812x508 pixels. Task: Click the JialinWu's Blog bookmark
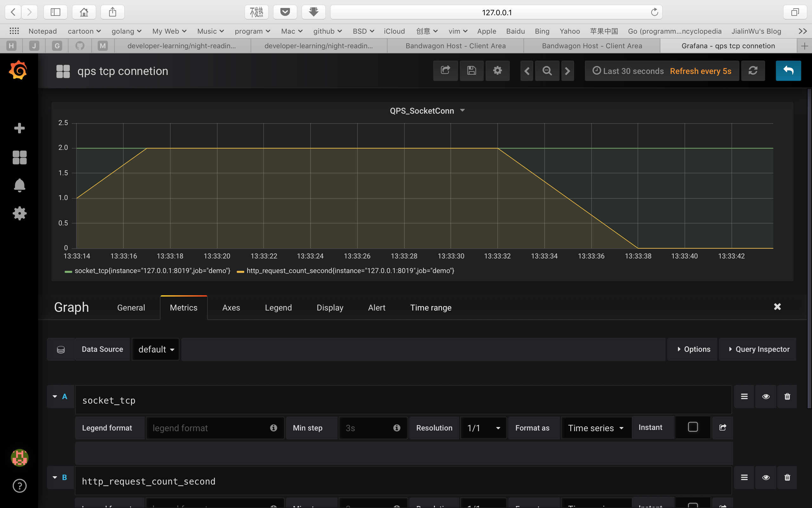(x=756, y=31)
